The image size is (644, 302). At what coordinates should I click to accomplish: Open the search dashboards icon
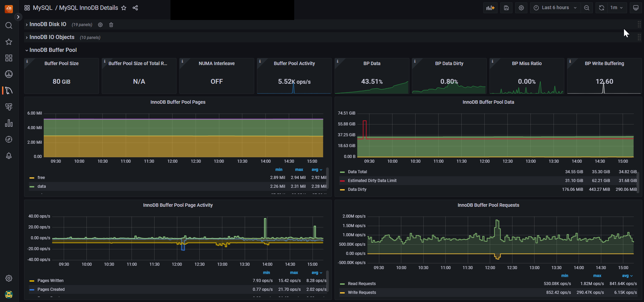pos(9,25)
